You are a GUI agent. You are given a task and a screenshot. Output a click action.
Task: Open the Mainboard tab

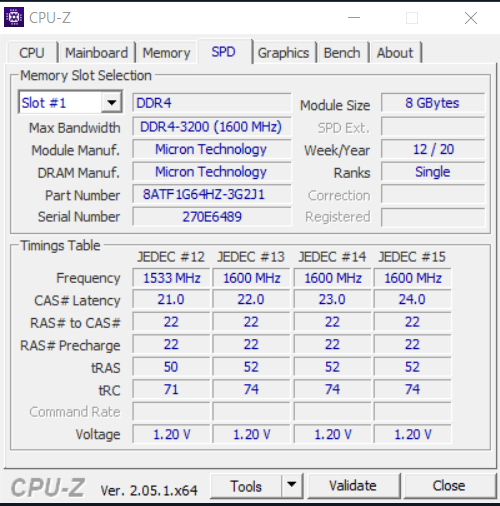click(96, 53)
